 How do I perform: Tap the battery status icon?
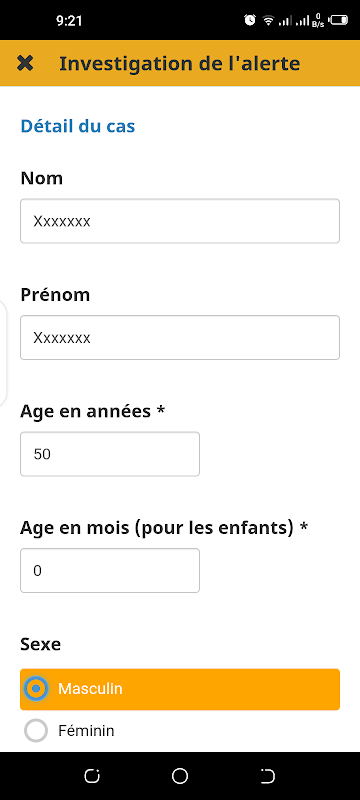338,20
